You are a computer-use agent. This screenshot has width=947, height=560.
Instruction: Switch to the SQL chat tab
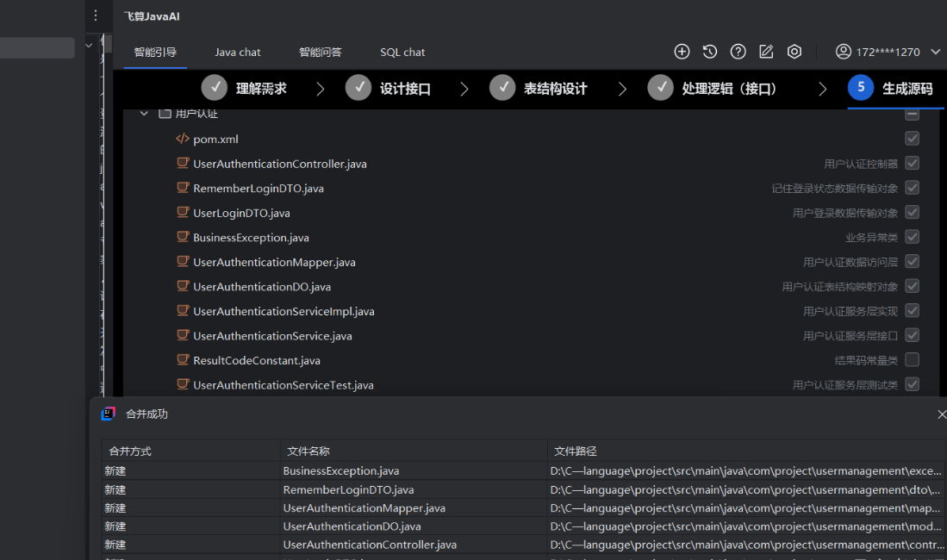[402, 53]
